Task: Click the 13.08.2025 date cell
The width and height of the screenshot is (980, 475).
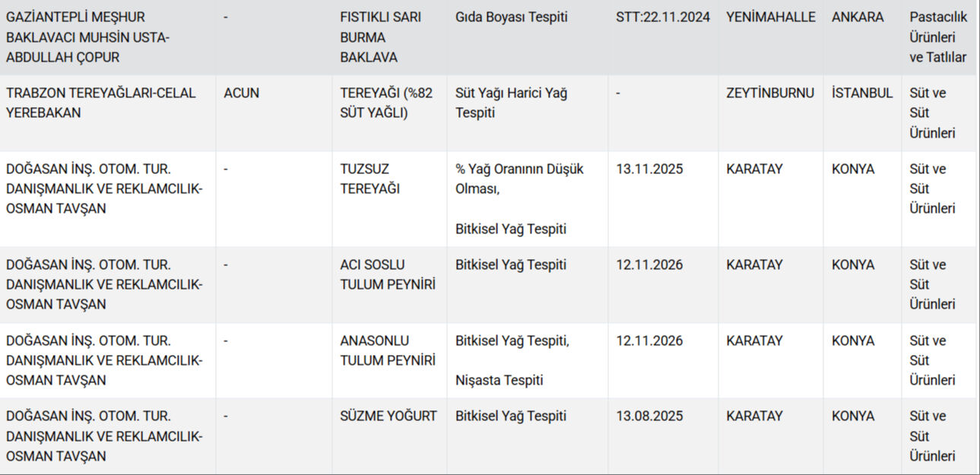Action: click(x=649, y=416)
